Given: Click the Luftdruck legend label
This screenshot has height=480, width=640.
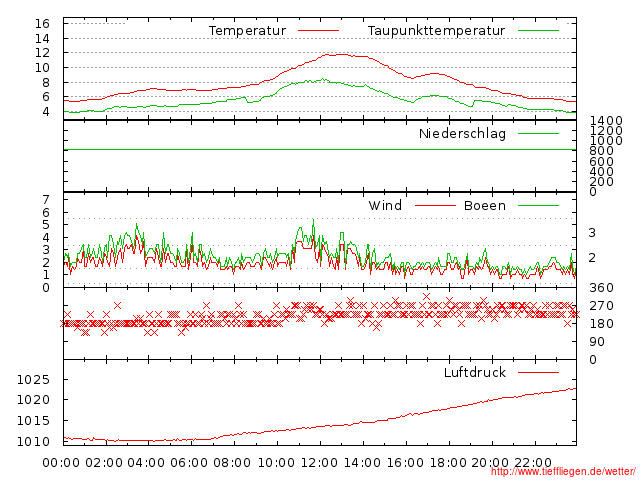Looking at the screenshot, I should (x=475, y=372).
